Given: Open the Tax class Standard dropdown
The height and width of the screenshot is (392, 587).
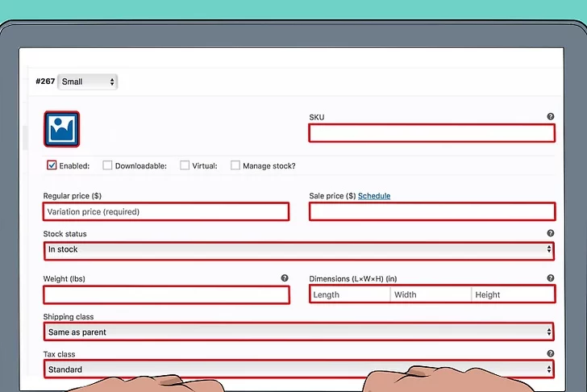Looking at the screenshot, I should click(298, 369).
